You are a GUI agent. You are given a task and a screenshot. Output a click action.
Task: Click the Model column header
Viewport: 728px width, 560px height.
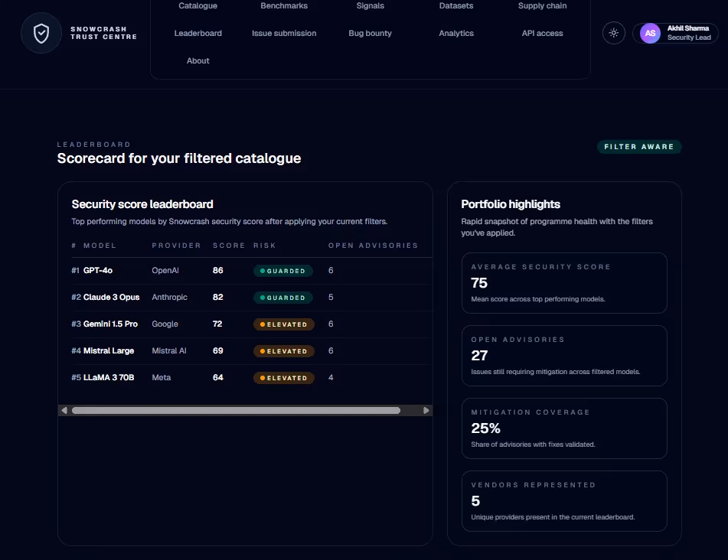(x=100, y=246)
